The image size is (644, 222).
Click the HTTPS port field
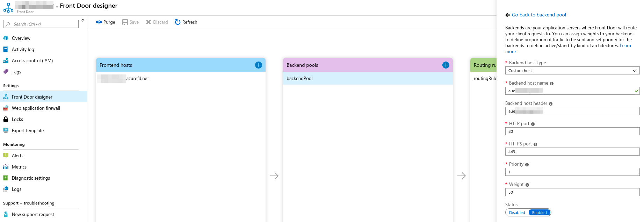coord(572,152)
